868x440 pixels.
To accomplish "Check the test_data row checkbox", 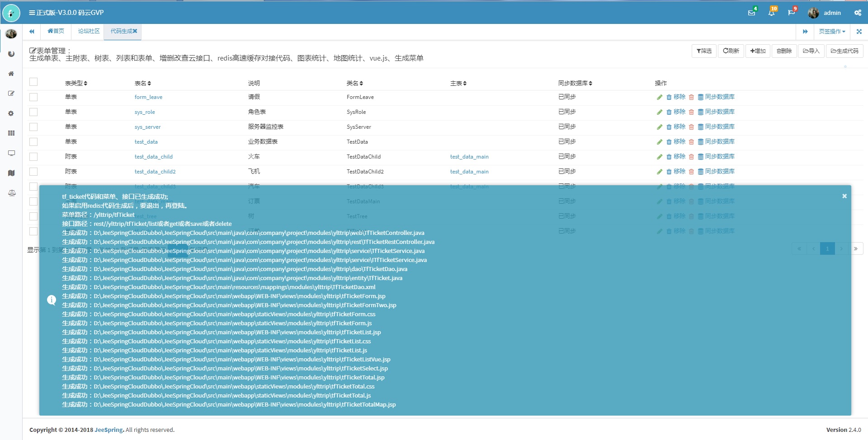I will tap(33, 142).
